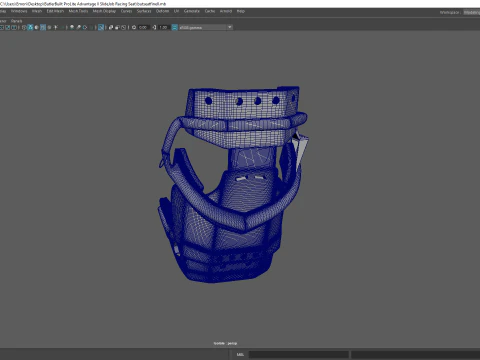Open the Arnold menu
Screen dimensions: 480x360
pos(226,11)
